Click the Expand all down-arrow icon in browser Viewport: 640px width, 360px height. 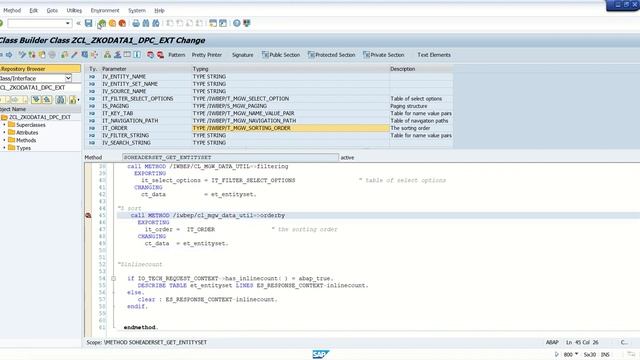click(x=36, y=100)
